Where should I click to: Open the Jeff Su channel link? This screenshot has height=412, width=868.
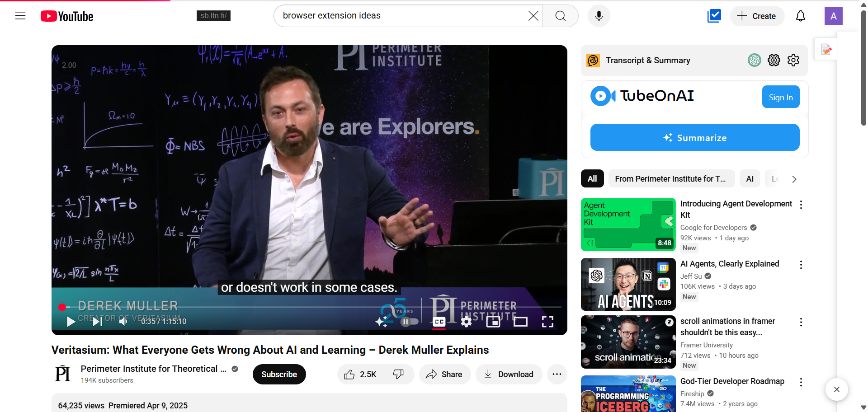691,276
